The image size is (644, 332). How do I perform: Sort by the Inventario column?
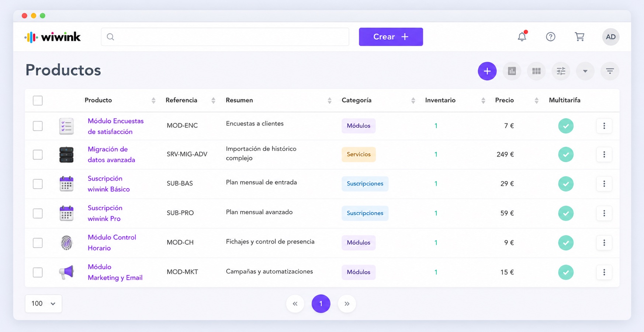(483, 100)
